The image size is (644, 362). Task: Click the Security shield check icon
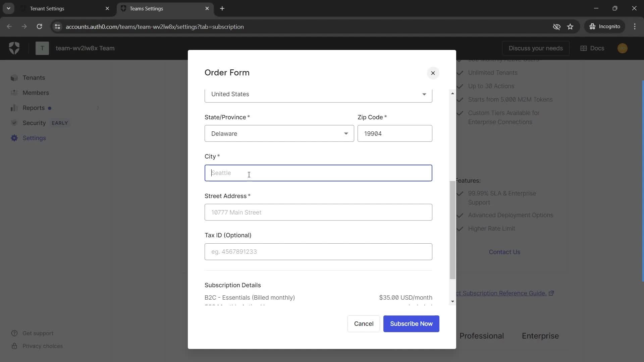click(x=14, y=123)
